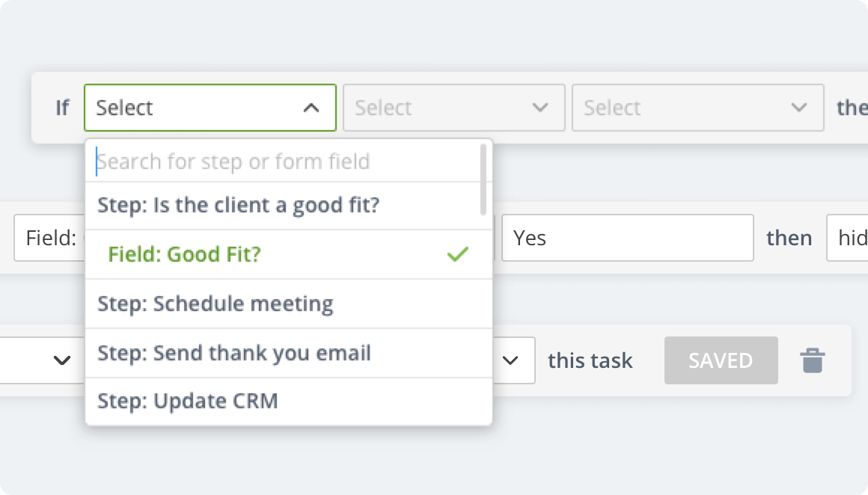The width and height of the screenshot is (868, 495).
Task: Open the bottom-left chevron dropdown
Action: coord(61,360)
